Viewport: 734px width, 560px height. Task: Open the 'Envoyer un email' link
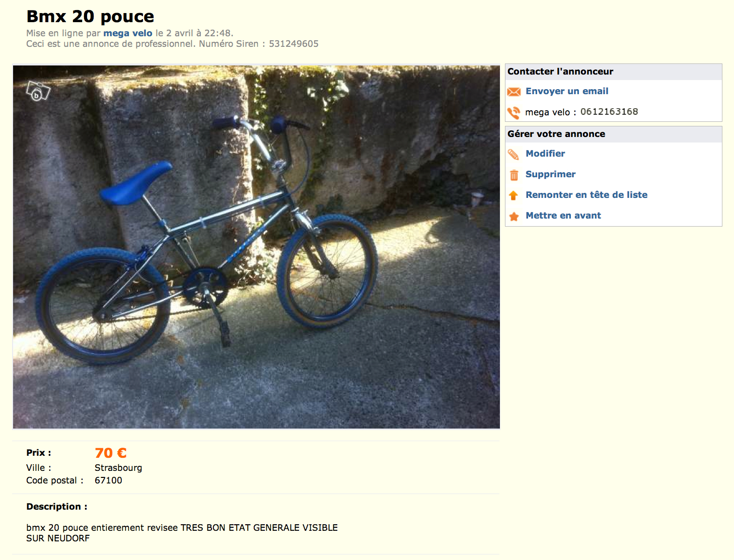point(567,91)
